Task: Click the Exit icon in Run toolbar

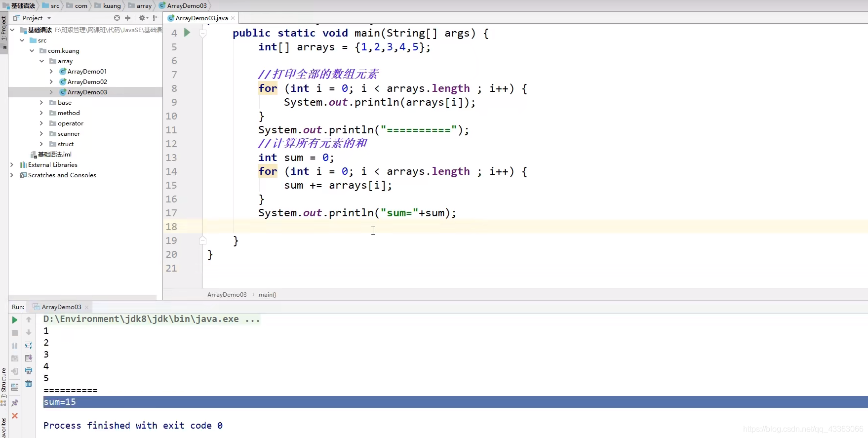Action: click(15, 371)
